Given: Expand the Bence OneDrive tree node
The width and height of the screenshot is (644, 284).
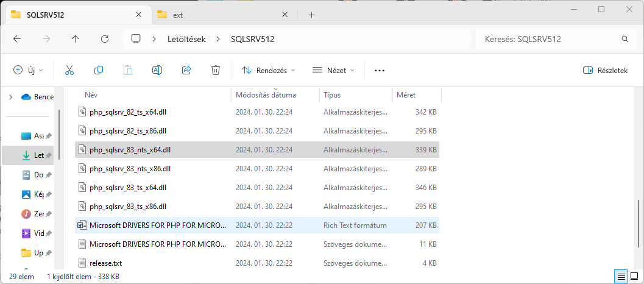Looking at the screenshot, I should click(11, 97).
